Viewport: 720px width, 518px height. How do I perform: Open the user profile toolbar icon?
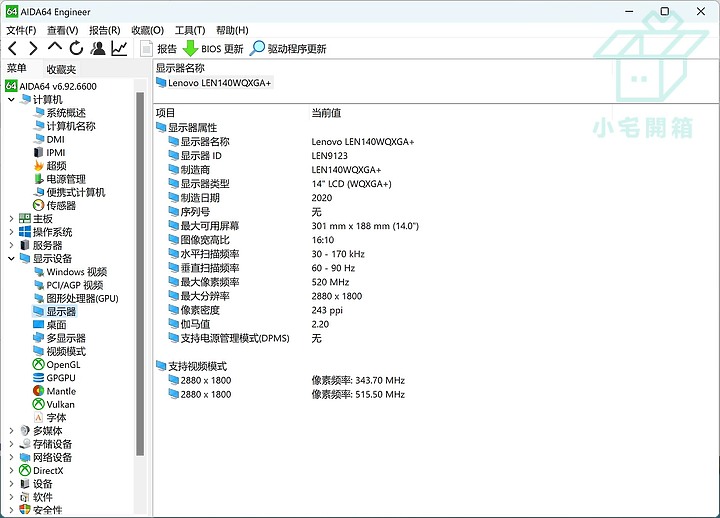98,48
